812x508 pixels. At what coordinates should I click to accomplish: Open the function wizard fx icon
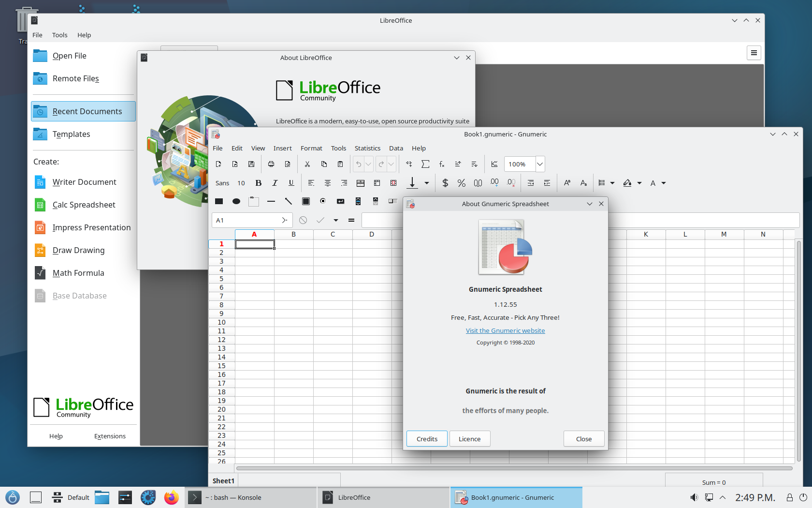point(442,164)
